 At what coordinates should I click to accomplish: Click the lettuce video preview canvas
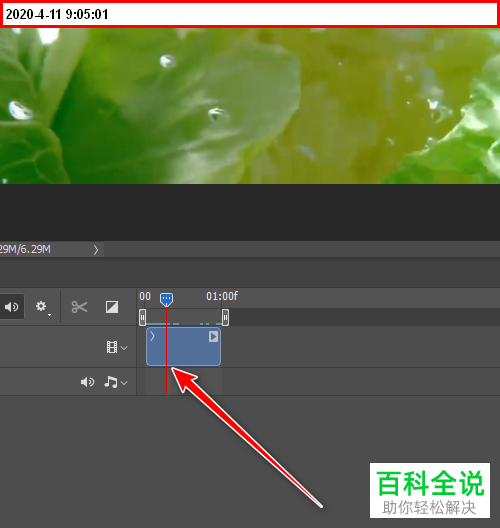[250, 106]
